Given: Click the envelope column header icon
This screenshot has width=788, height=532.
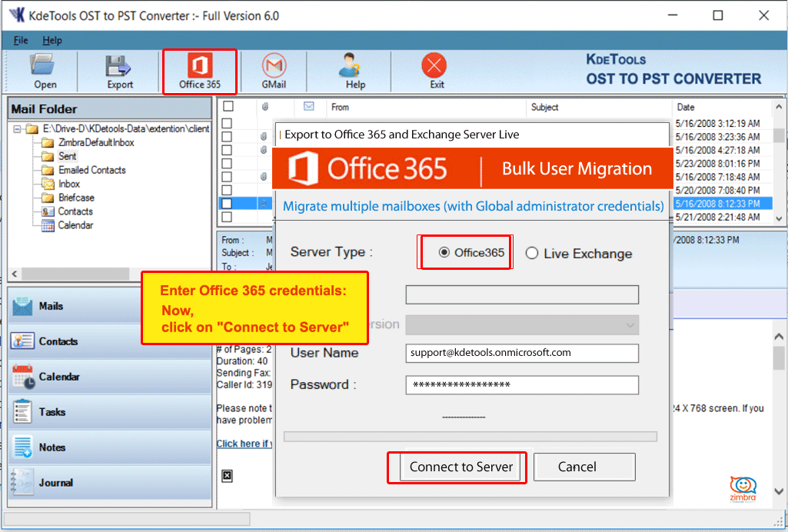Looking at the screenshot, I should [x=308, y=107].
